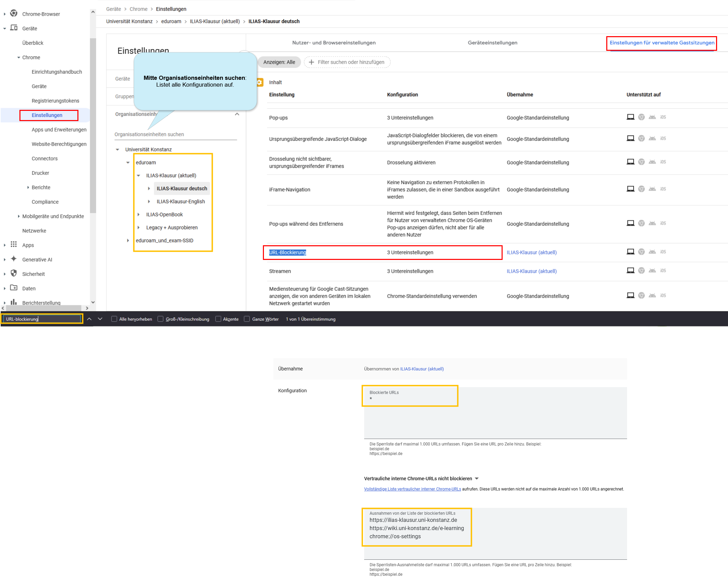Image resolution: width=728 pixels, height=586 pixels.
Task: Collapse the Organisationseinheiten section chevron
Action: click(x=237, y=114)
